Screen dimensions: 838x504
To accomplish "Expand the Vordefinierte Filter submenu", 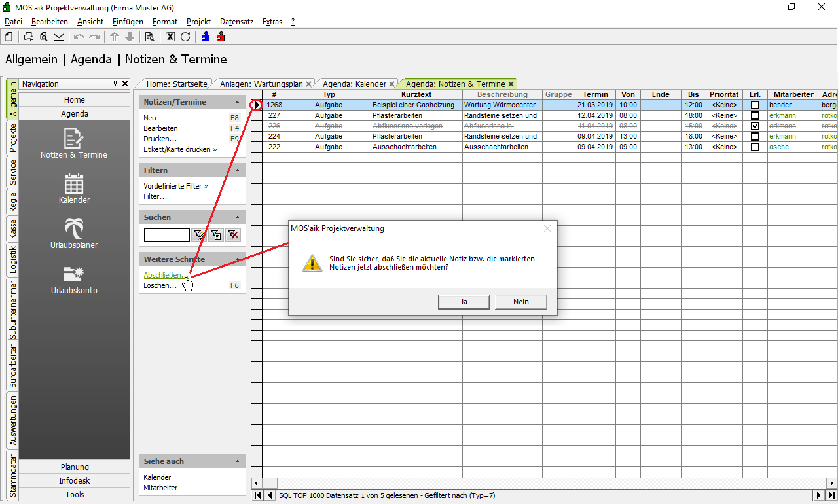I will [206, 186].
